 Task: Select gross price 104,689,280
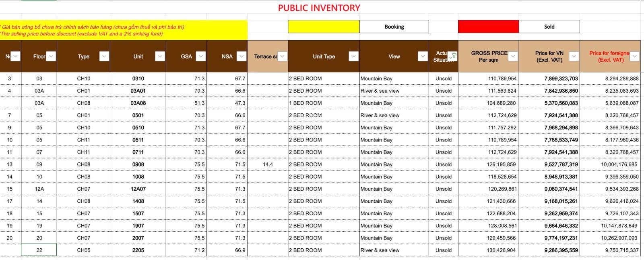(x=489, y=103)
